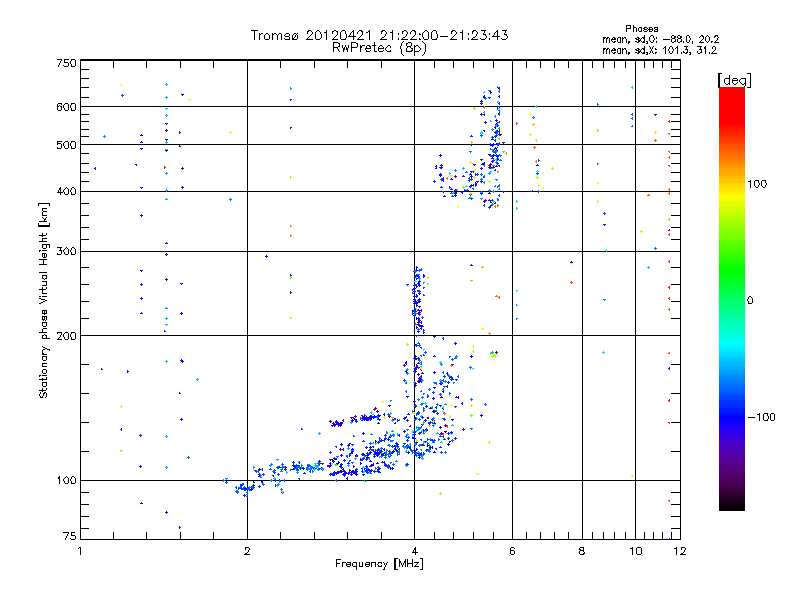Click the 'Stationary phase Virtual Height [km]' label
The image size is (800, 600).
[44, 301]
